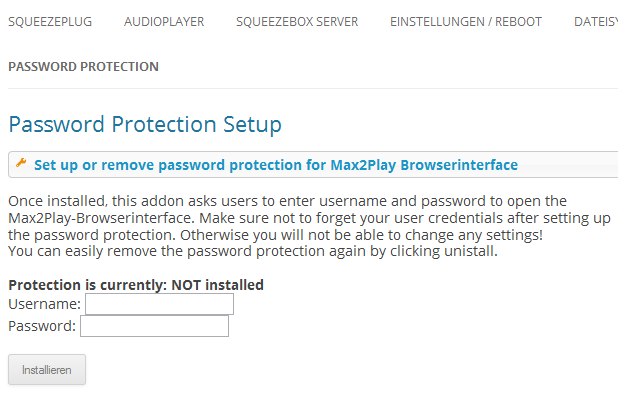Click the sentence 'You can easily remove the password protection'
The width and height of the screenshot is (618, 394).
click(253, 251)
